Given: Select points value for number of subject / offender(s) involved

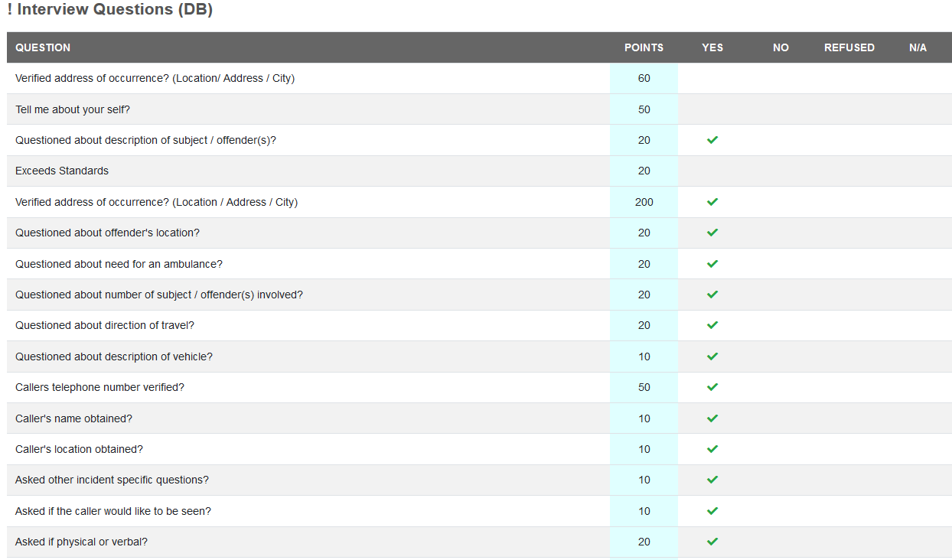Looking at the screenshot, I should 644,295.
